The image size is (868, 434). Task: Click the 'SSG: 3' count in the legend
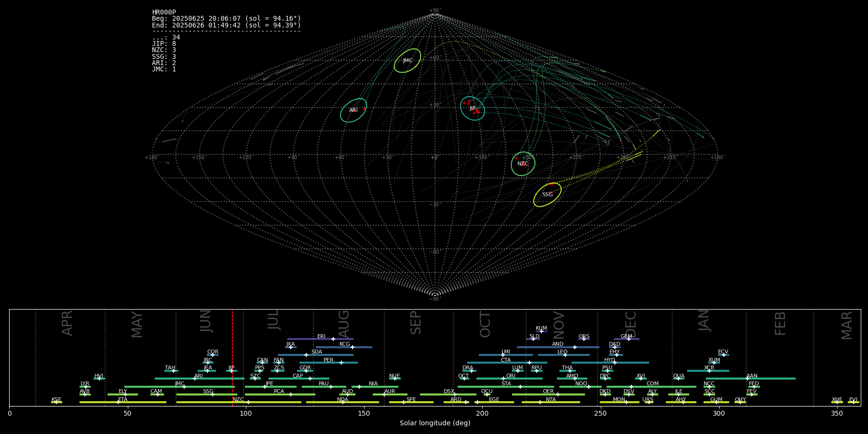click(164, 57)
